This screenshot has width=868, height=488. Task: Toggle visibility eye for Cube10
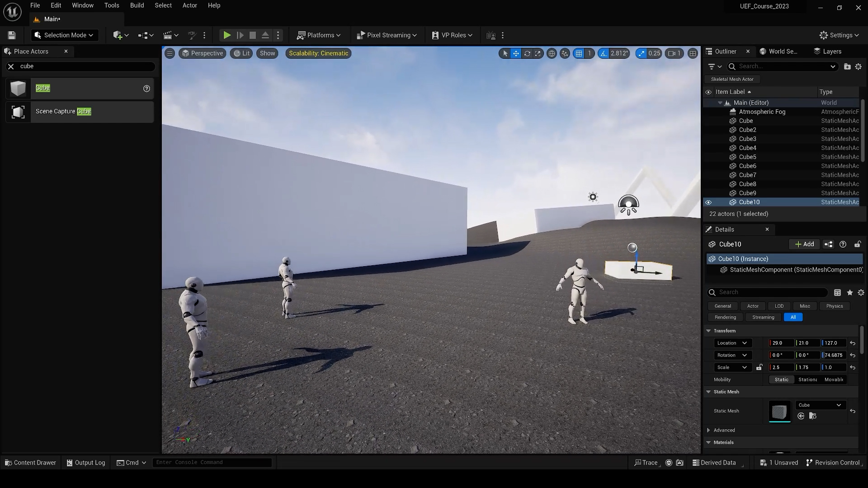(x=708, y=202)
